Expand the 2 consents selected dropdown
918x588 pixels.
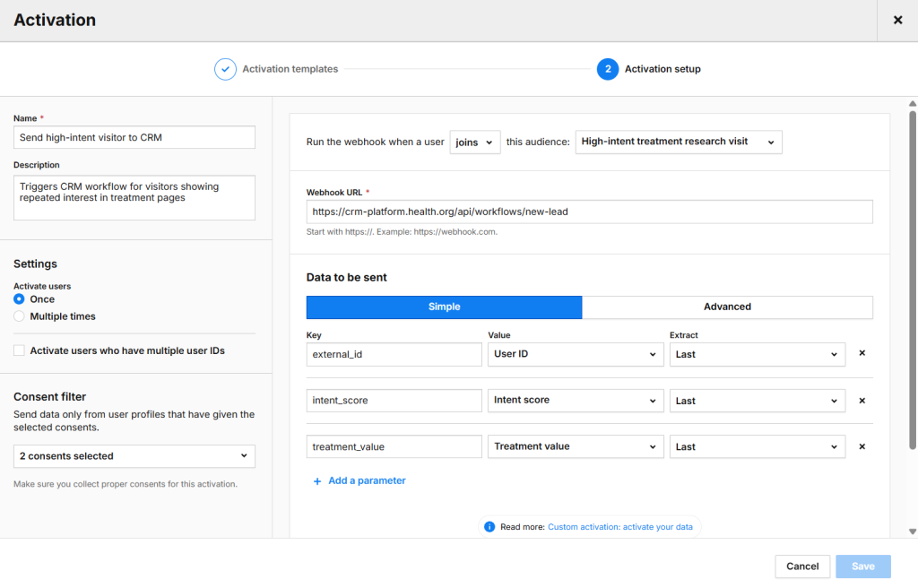(x=134, y=456)
